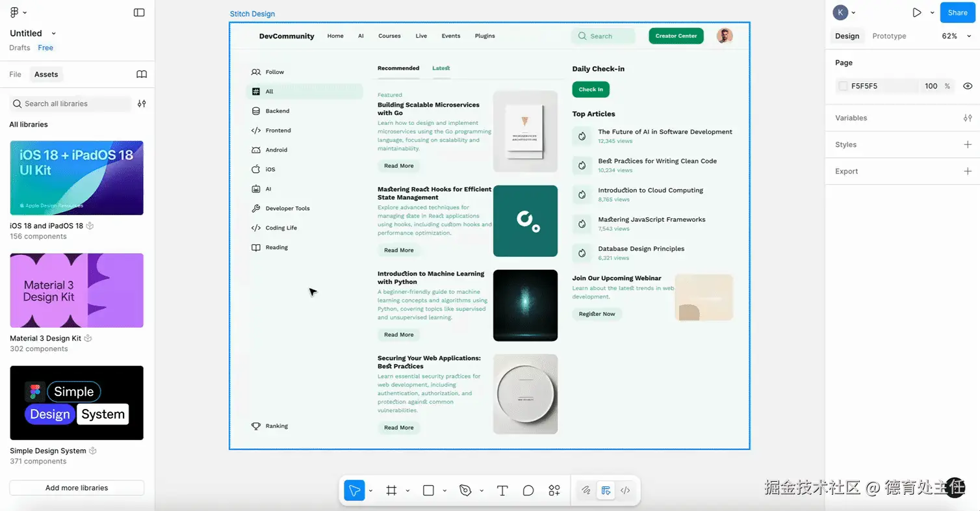980x511 pixels.
Task: Click Plugins in mockup nav bar
Action: [x=485, y=36]
